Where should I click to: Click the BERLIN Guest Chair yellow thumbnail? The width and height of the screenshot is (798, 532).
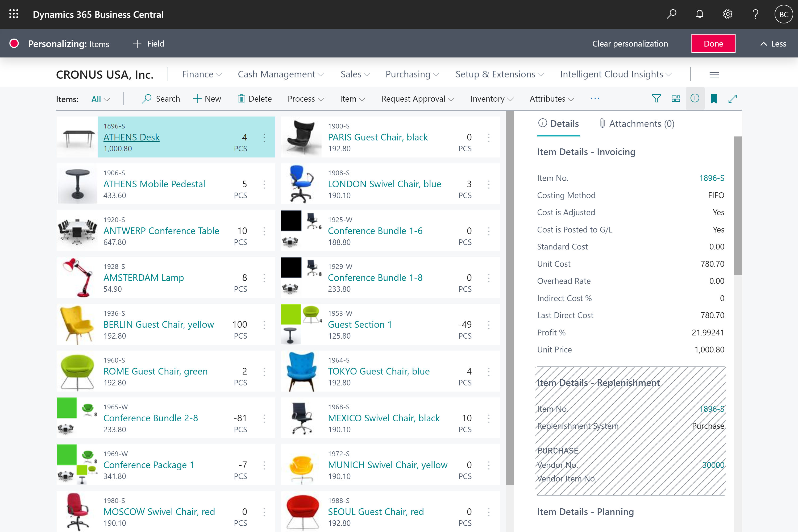[x=77, y=324]
